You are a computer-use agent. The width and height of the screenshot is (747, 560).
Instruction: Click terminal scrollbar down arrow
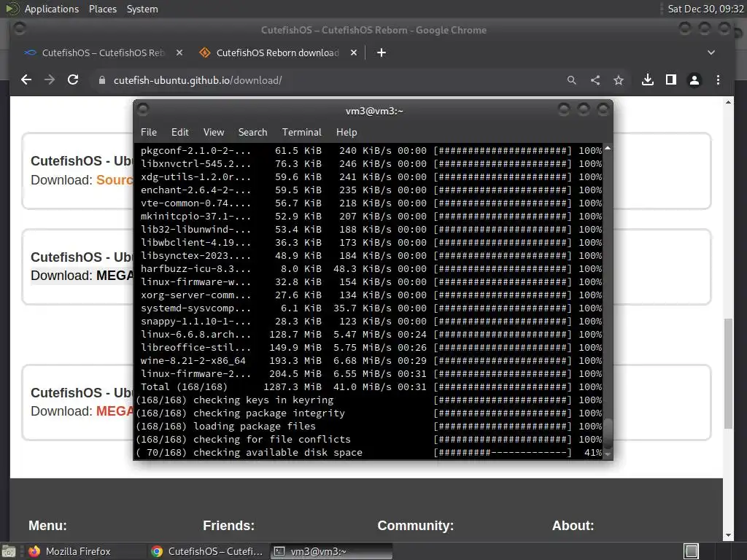608,454
